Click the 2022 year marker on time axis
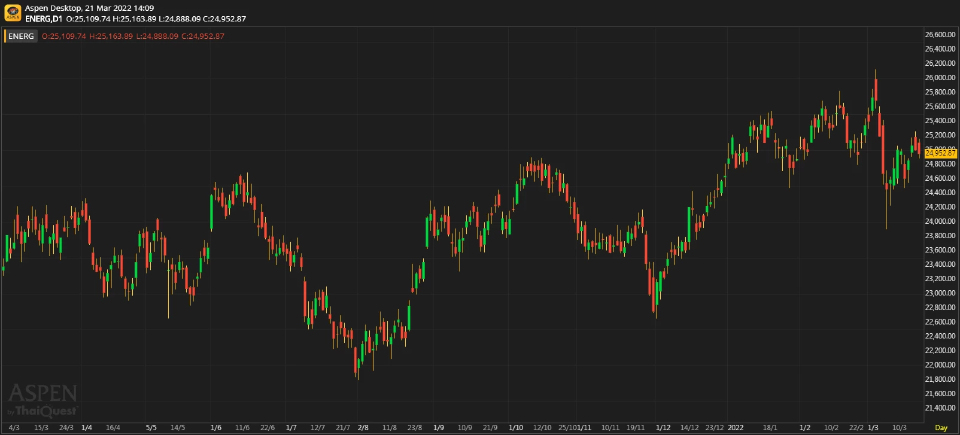960x435 pixels. [x=736, y=427]
